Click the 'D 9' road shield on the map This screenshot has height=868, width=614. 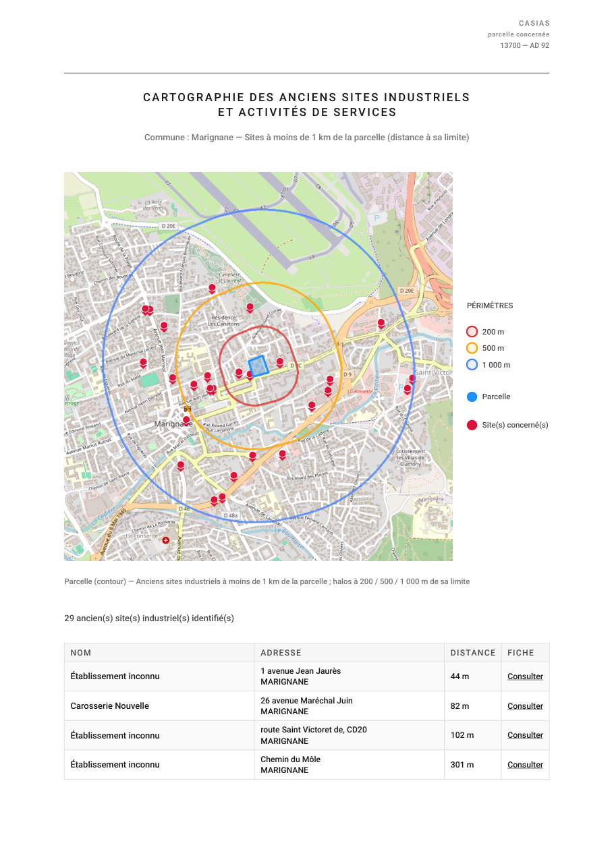click(x=347, y=374)
